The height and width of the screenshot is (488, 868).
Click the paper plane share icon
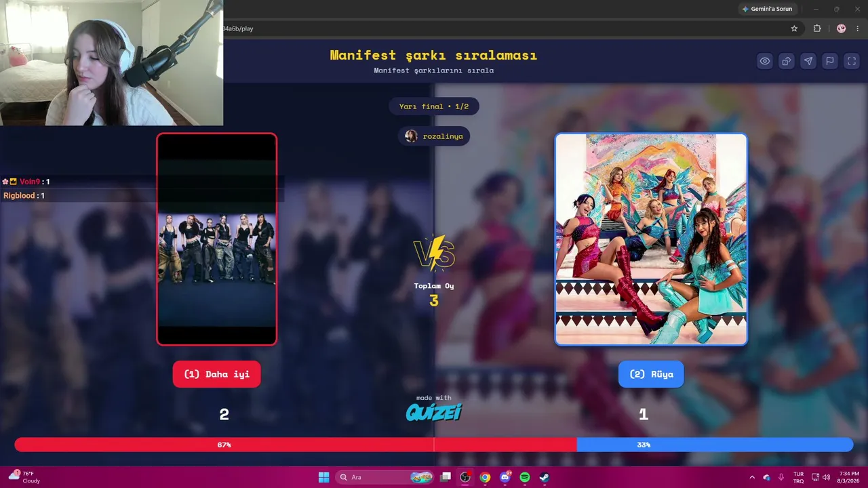(x=808, y=61)
